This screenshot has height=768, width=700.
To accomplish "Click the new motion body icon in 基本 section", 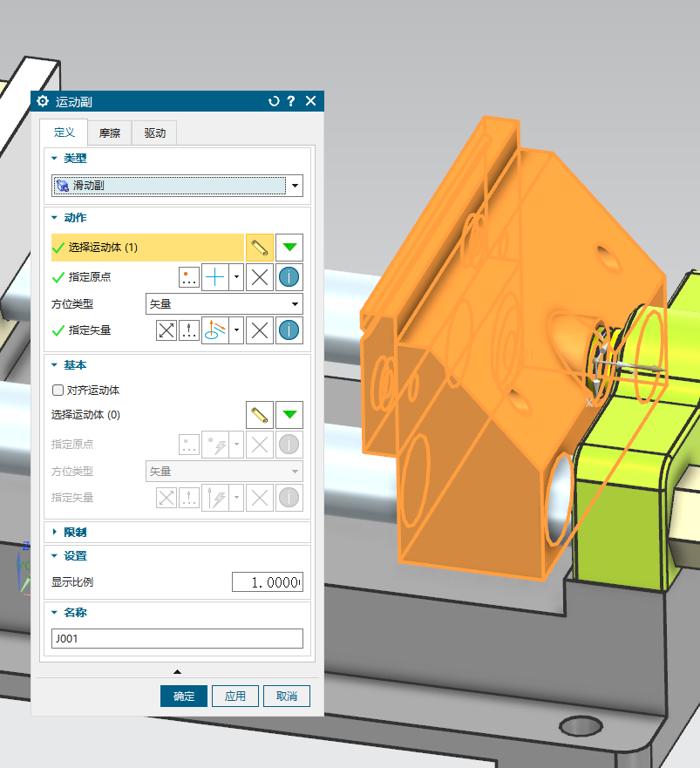I will click(x=260, y=415).
